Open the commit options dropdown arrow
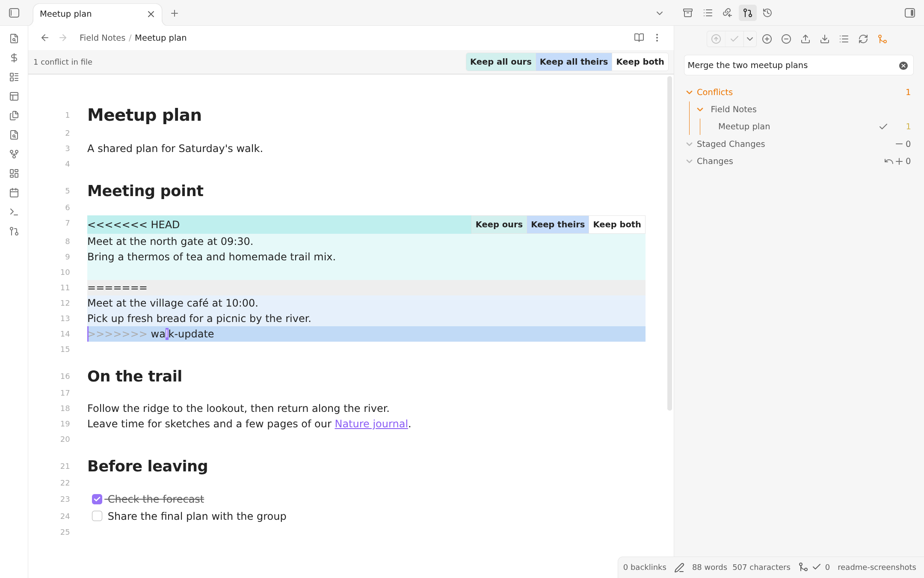This screenshot has width=924, height=578. [x=750, y=39]
